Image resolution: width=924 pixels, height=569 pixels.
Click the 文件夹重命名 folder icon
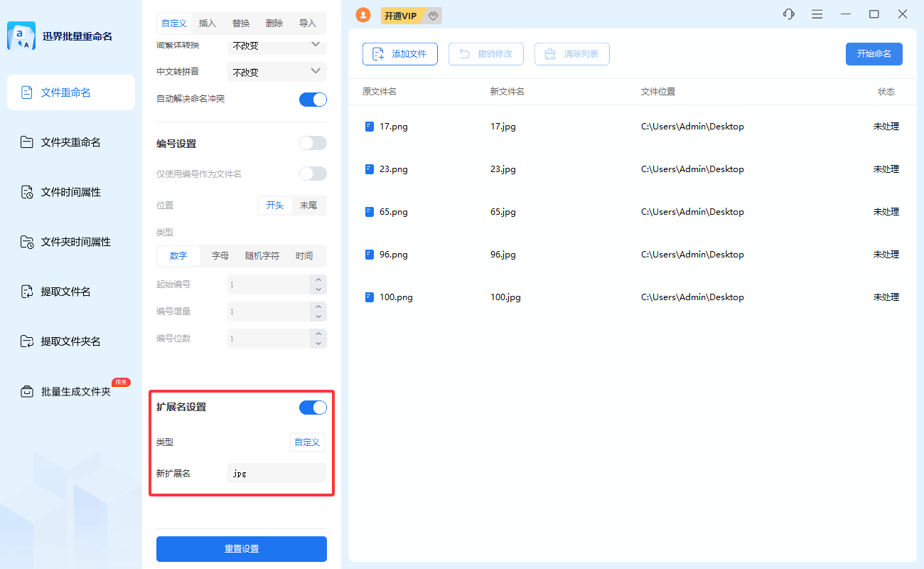coord(27,142)
